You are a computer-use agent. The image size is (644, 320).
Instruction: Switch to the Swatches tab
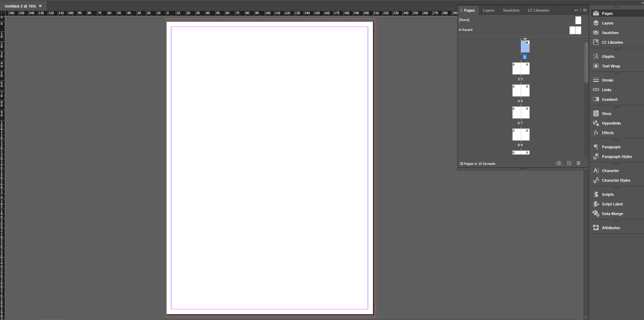511,10
